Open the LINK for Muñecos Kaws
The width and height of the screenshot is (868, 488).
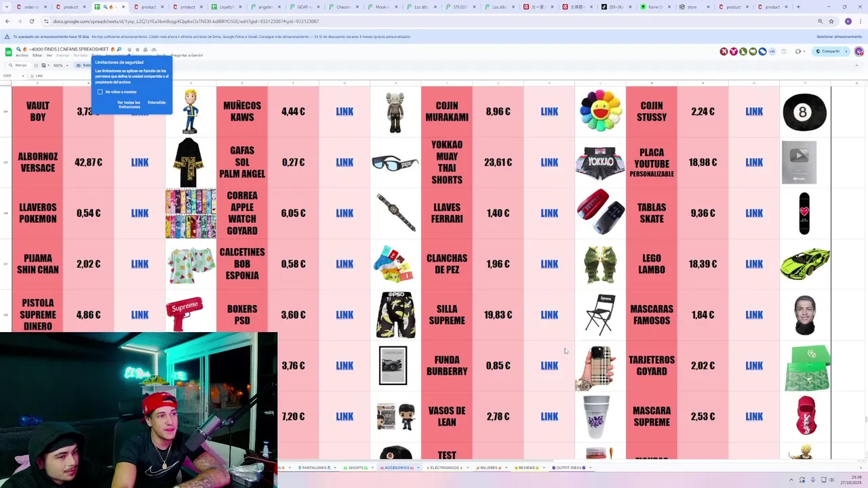(x=344, y=112)
